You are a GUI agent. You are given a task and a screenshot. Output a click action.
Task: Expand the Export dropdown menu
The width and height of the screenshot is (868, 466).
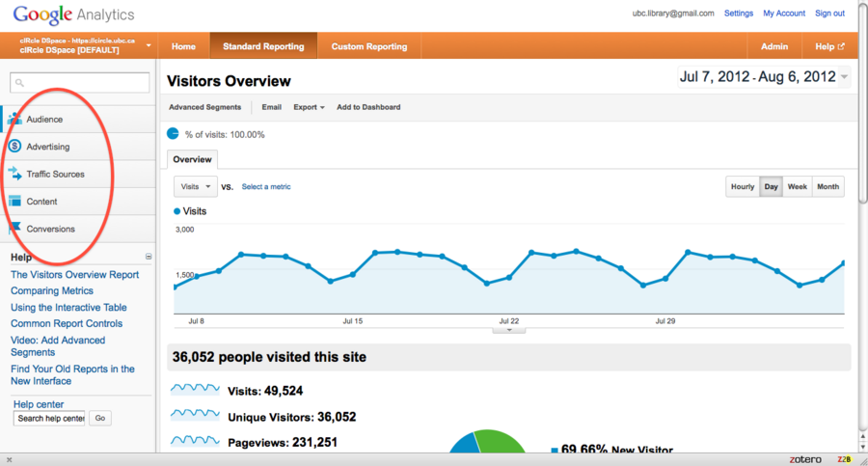point(309,107)
